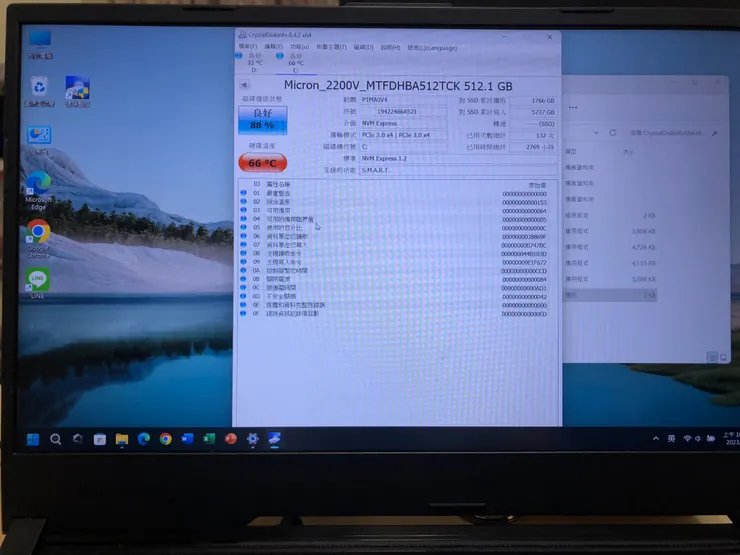Viewport: 740px width, 555px height.
Task: Open the 檔案(F) menu
Action: point(248,47)
